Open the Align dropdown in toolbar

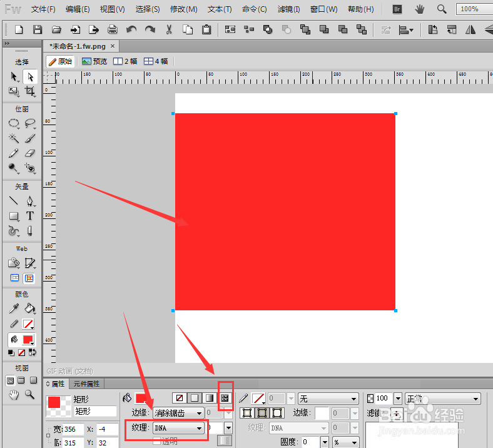(x=406, y=30)
